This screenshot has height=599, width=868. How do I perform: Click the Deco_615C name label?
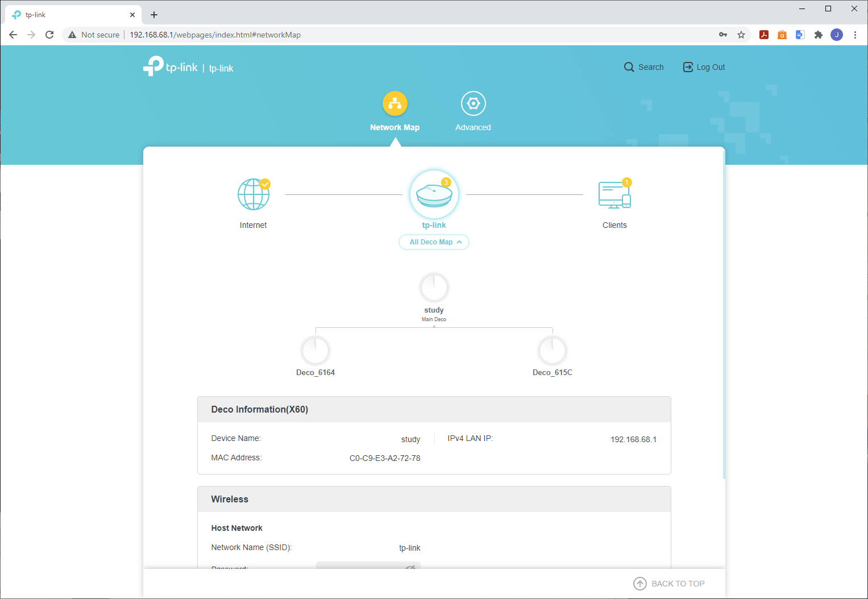point(553,372)
